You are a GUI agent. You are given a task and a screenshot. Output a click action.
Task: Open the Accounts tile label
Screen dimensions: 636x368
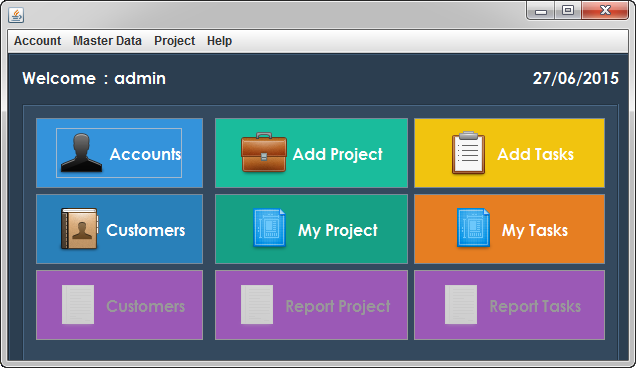click(x=145, y=154)
